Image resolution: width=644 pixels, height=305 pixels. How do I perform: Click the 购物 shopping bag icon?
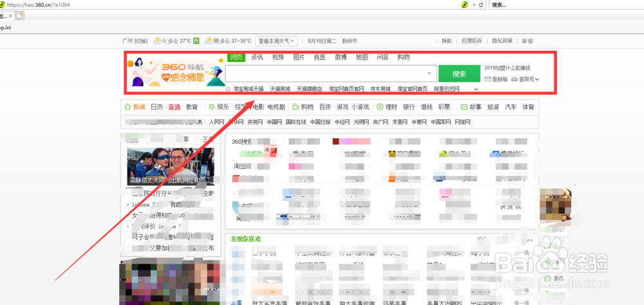coord(296,107)
